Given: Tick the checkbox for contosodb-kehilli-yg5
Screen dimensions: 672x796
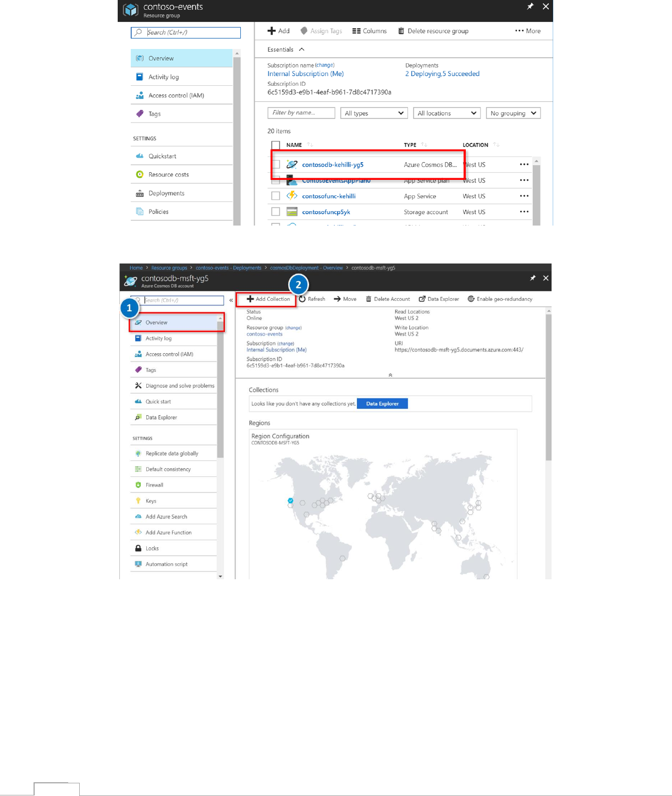Looking at the screenshot, I should (276, 164).
